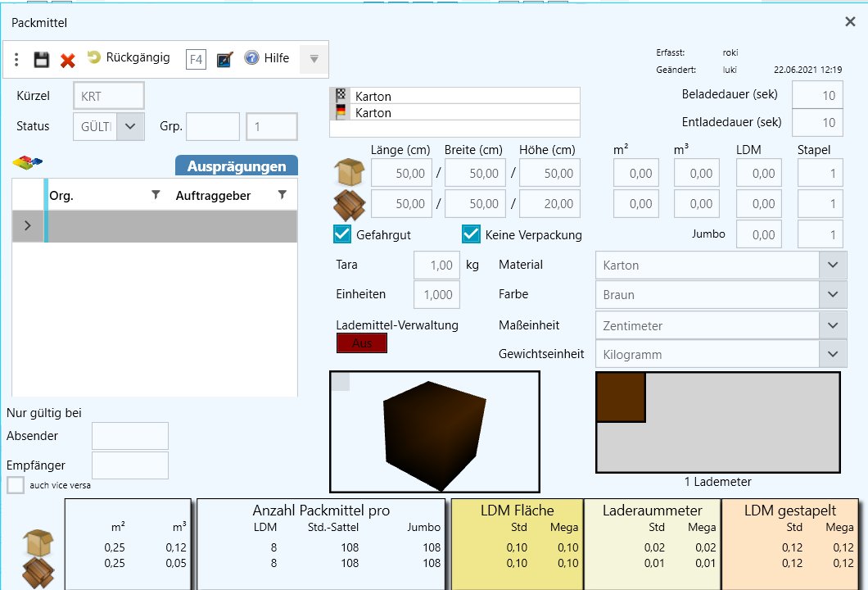Click the Grp. number field showing 1
The width and height of the screenshot is (868, 590).
coord(271,126)
